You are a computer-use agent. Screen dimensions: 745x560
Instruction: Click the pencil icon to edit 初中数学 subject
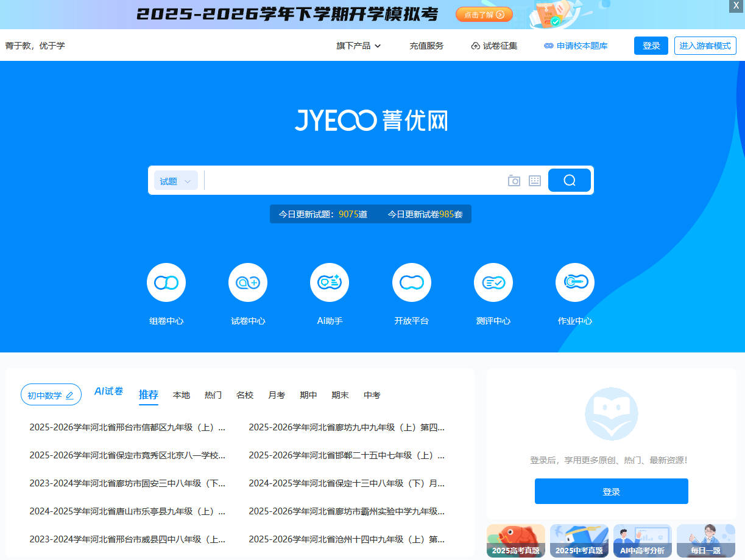tap(70, 394)
